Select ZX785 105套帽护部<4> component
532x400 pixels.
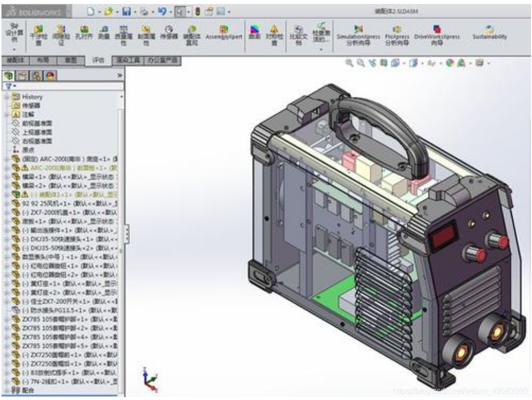[64, 337]
